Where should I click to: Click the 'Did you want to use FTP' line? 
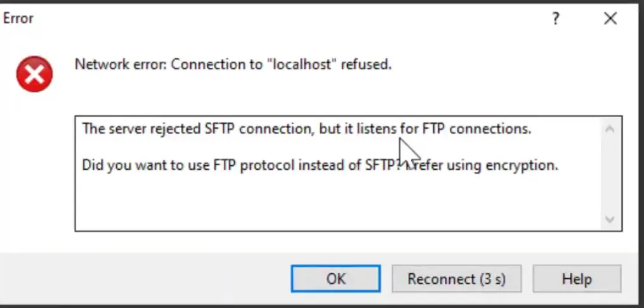click(320, 165)
